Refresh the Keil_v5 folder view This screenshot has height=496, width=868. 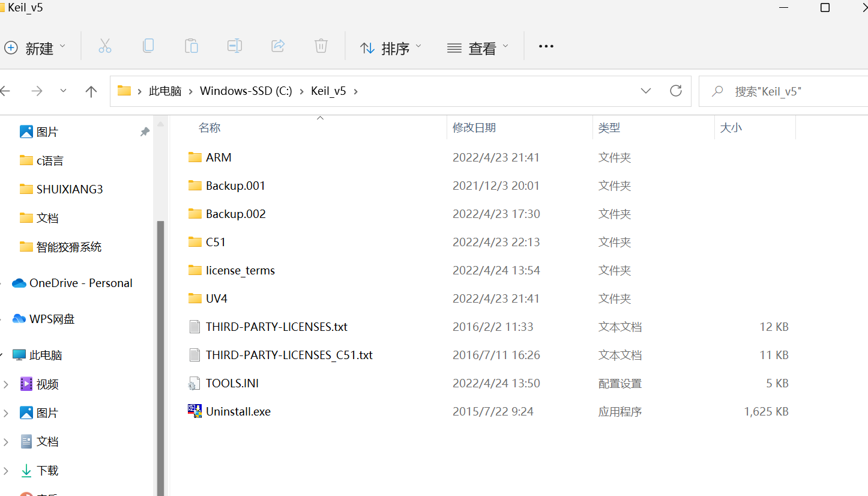pyautogui.click(x=676, y=91)
